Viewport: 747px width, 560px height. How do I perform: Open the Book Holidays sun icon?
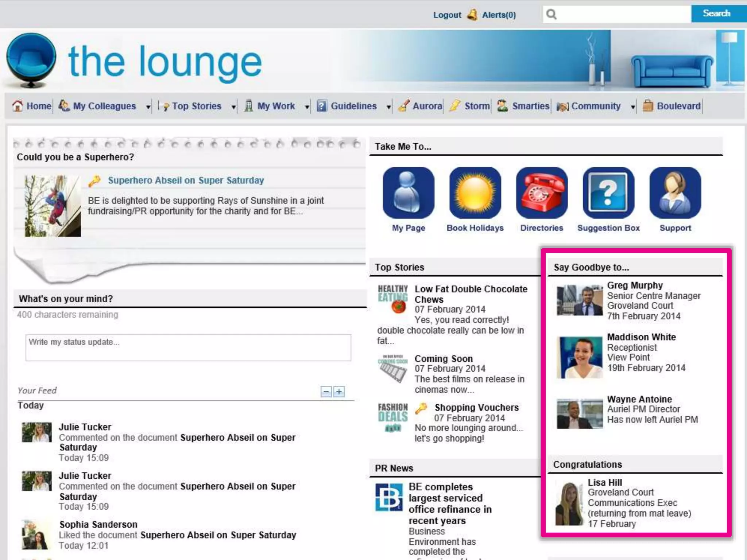click(475, 193)
